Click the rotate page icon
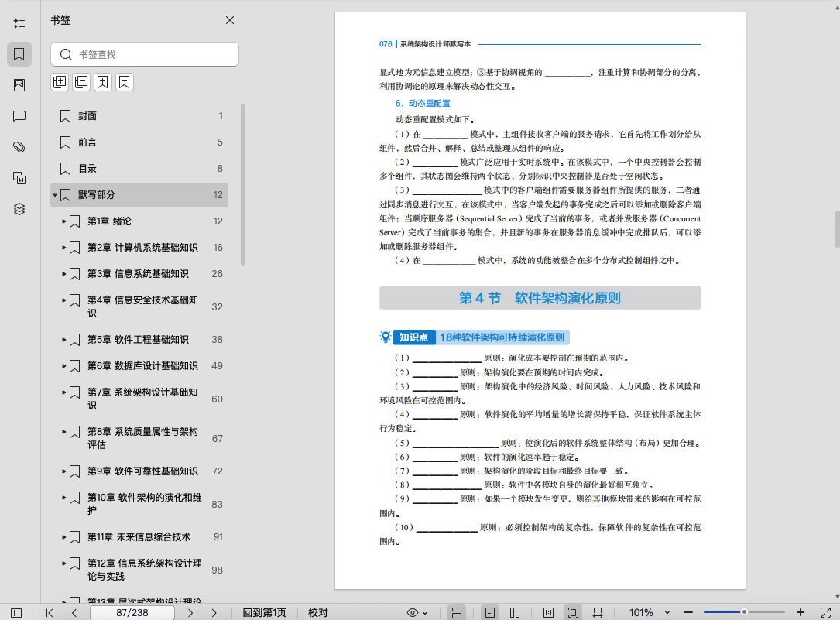Screen dimensions: 840x620 (x=598, y=612)
